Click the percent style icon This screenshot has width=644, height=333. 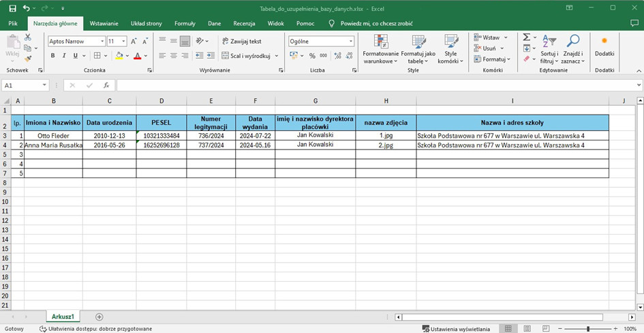coord(312,56)
